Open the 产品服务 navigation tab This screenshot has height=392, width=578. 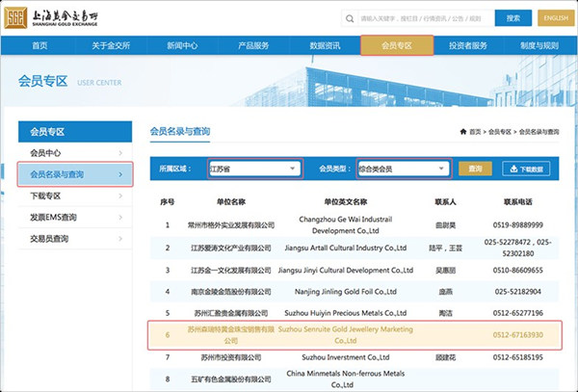[x=253, y=45]
